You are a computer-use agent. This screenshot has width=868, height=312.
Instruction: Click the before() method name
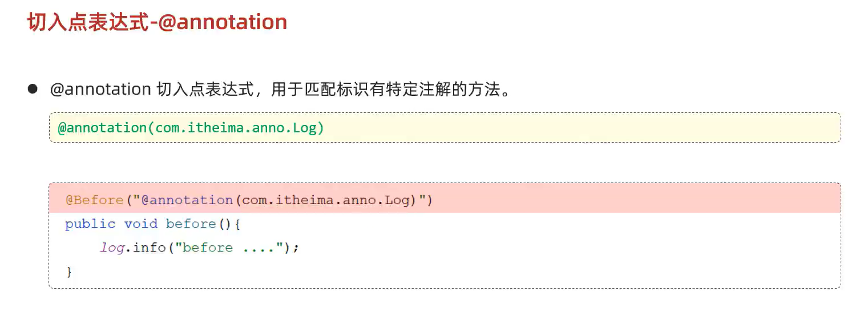(199, 224)
